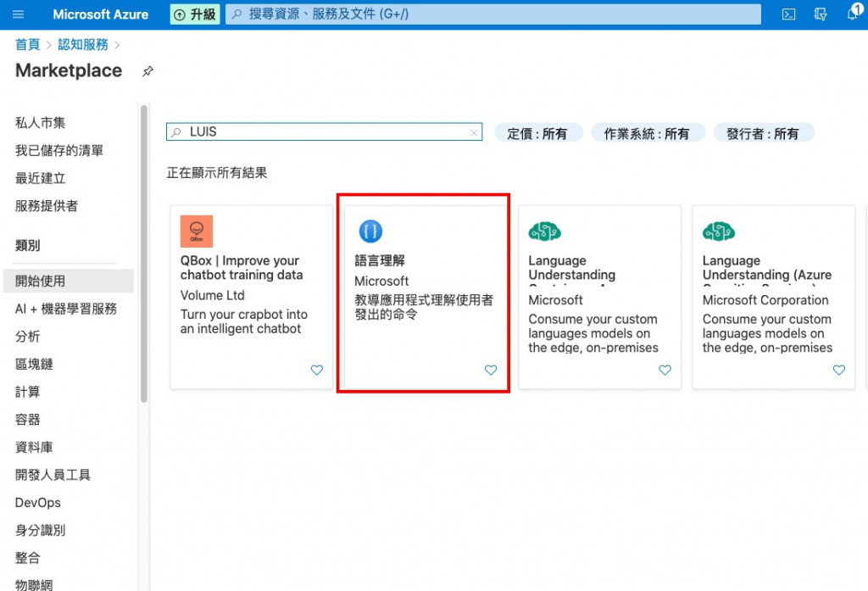Select the 資料庫 category
This screenshot has width=868, height=591.
point(34,447)
